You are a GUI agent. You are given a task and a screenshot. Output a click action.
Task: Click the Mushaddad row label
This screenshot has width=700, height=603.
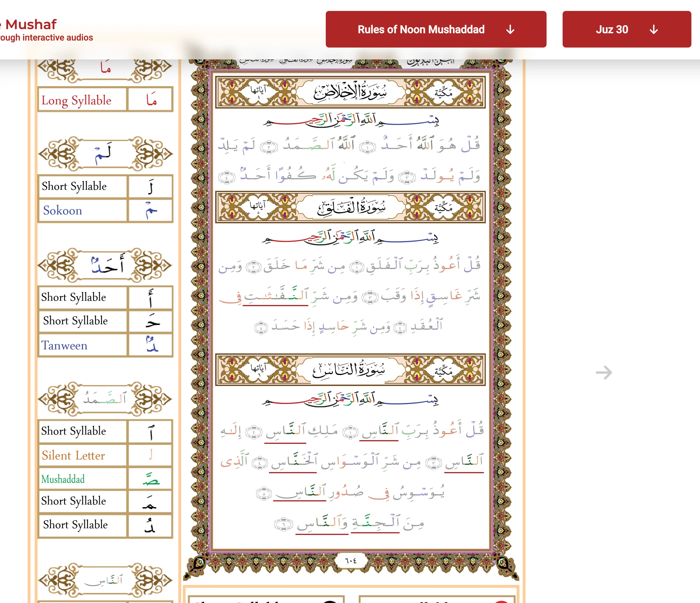point(63,479)
